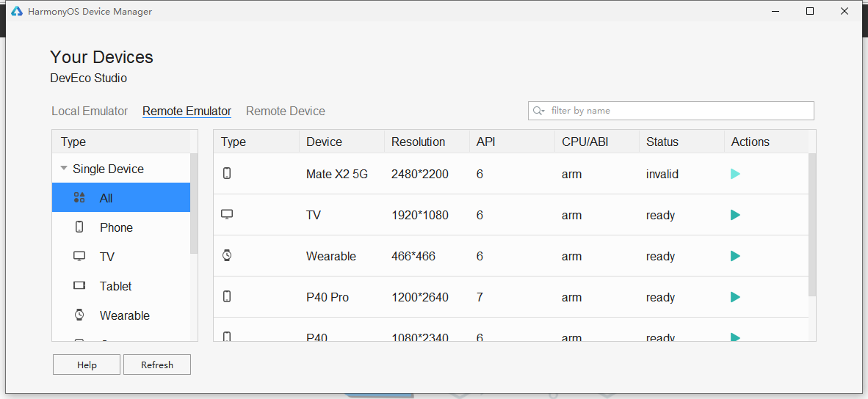The image size is (868, 399).
Task: Focus the filter by name search field
Action: (671, 111)
